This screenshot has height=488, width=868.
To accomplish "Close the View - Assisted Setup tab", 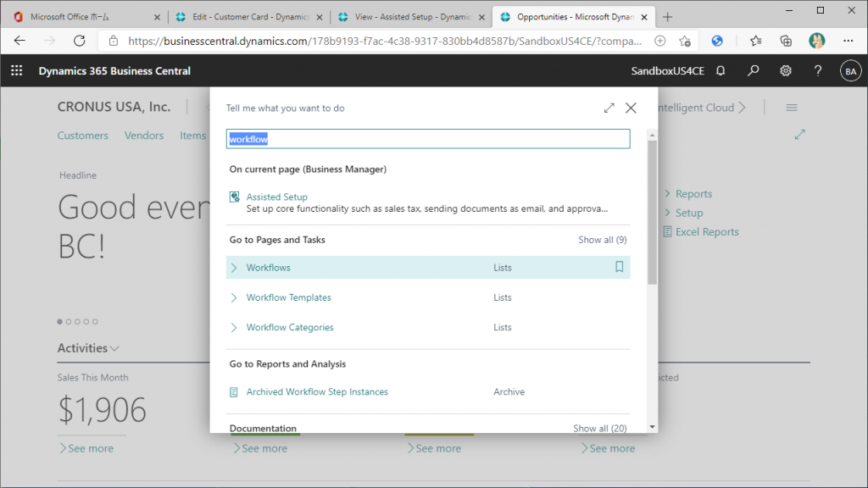I will pyautogui.click(x=481, y=17).
